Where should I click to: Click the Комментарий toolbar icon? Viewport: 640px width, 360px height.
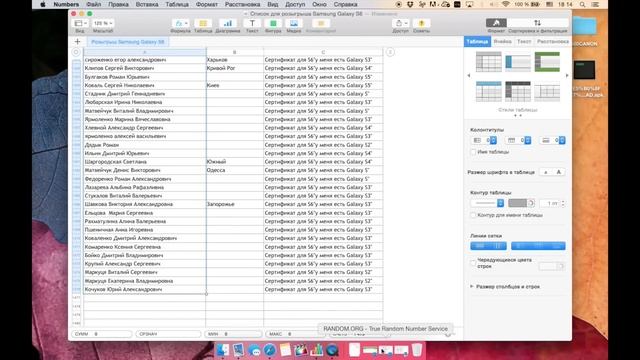pos(321,24)
